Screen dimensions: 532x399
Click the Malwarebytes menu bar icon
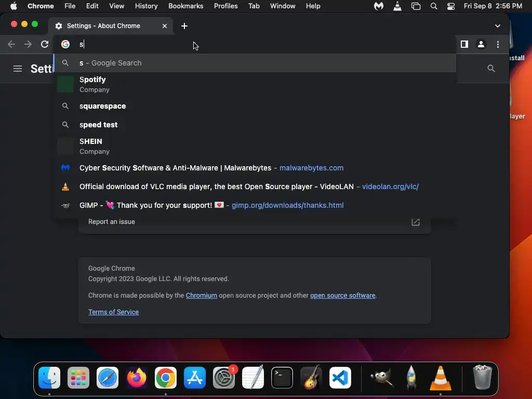coord(379,6)
